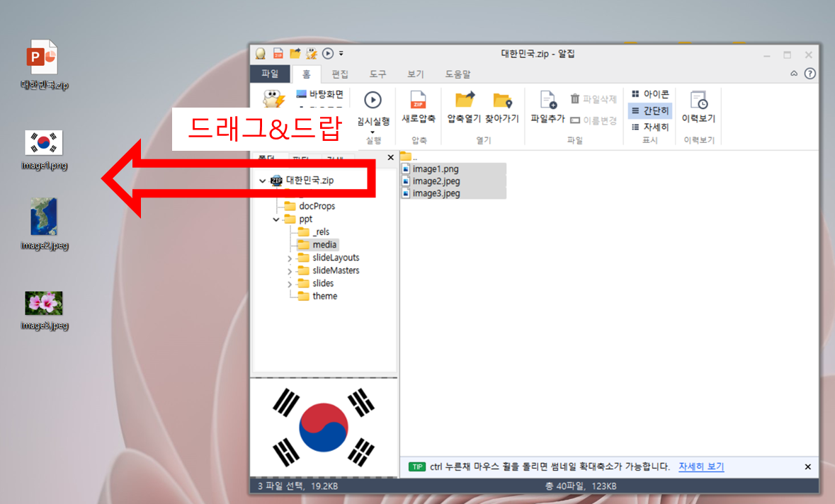The image size is (835, 504).
Task: Select image3.jpeg flower icon on desktop
Action: coord(44,311)
